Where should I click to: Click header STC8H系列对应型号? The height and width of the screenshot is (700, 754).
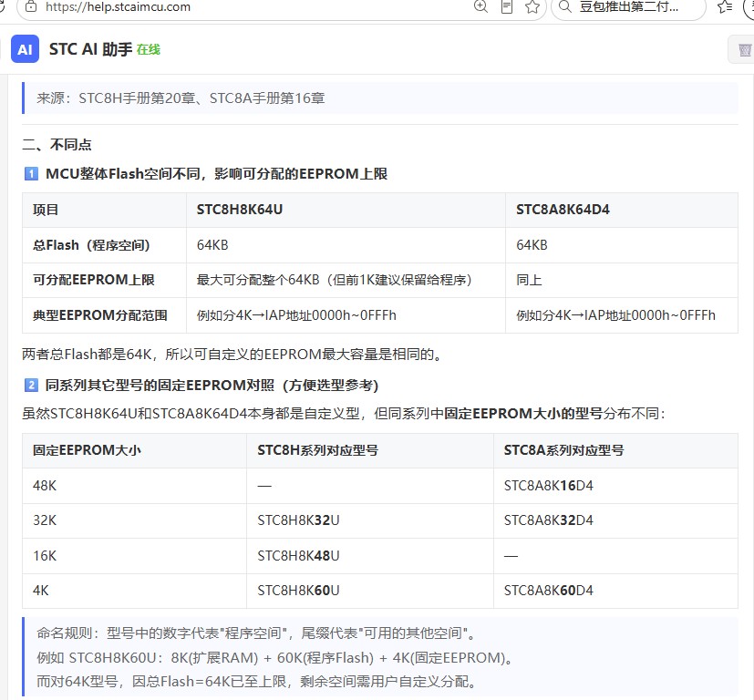pos(318,450)
